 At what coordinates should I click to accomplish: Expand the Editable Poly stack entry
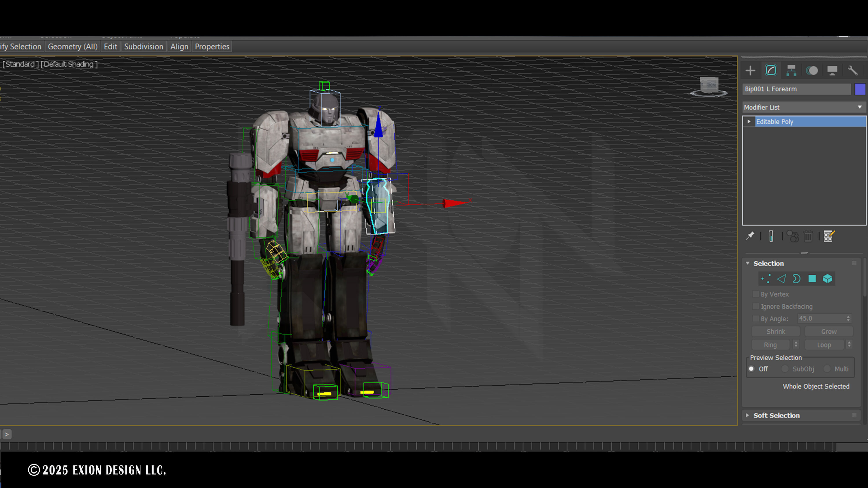(x=749, y=122)
